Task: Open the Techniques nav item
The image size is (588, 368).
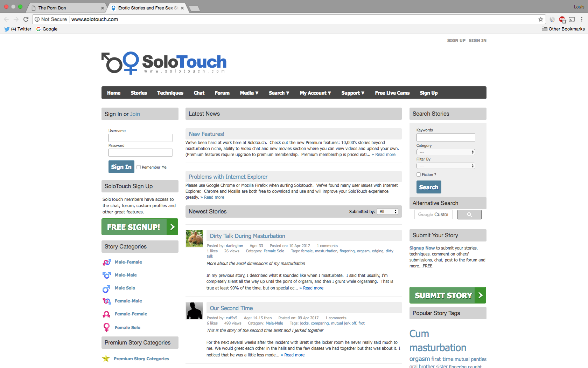Action: (x=170, y=93)
